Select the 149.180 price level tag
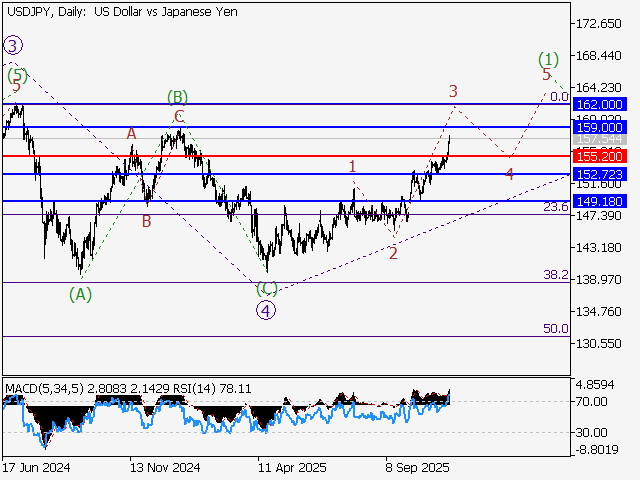Image resolution: width=640 pixels, height=480 pixels. pyautogui.click(x=599, y=201)
